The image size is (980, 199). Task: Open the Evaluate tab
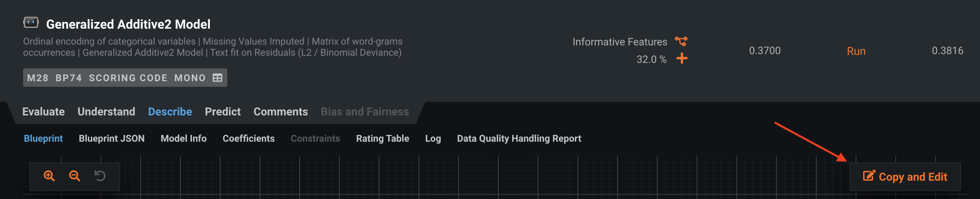tap(43, 112)
